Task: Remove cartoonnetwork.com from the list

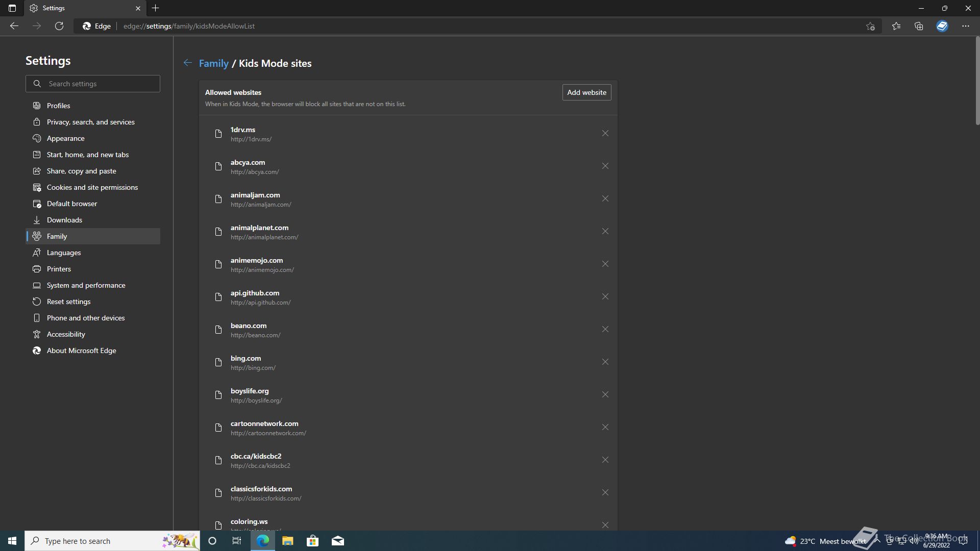Action: tap(605, 428)
